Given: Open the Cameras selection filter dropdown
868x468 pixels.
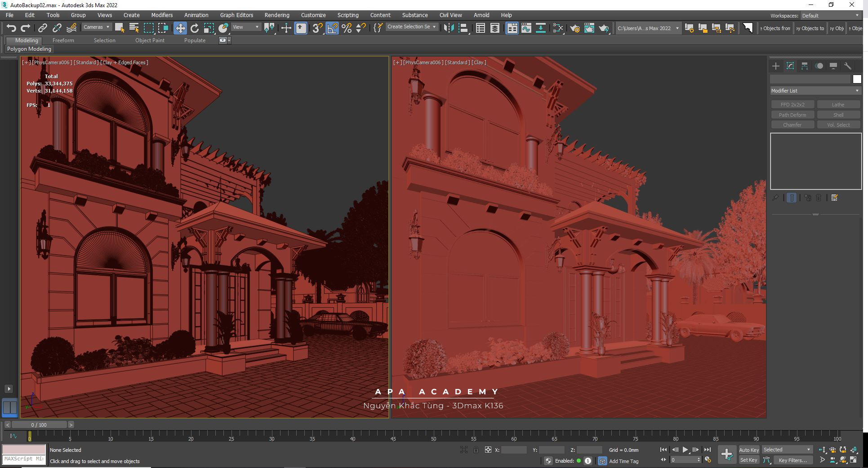Looking at the screenshot, I should (x=96, y=27).
